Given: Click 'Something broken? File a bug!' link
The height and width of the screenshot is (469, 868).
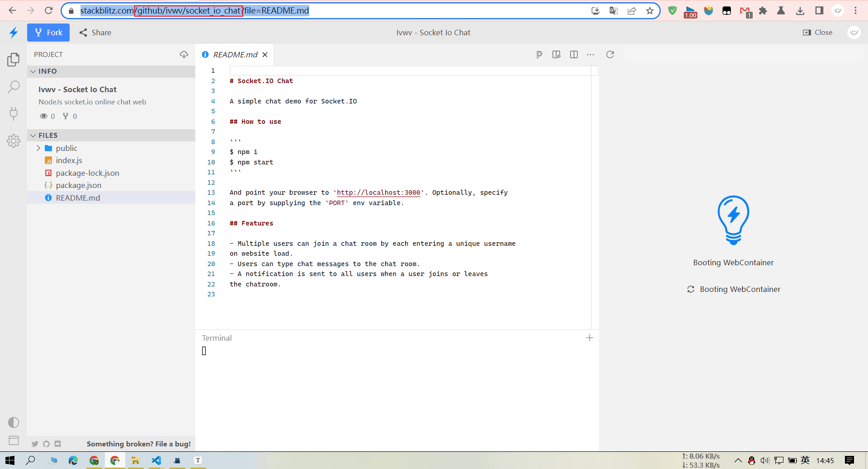Looking at the screenshot, I should (139, 444).
